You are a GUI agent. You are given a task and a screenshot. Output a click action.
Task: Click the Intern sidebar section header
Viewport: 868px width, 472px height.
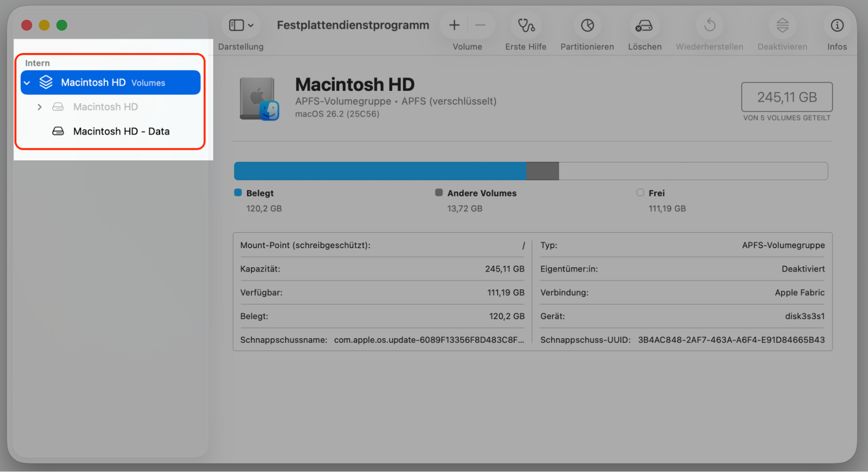pyautogui.click(x=37, y=63)
